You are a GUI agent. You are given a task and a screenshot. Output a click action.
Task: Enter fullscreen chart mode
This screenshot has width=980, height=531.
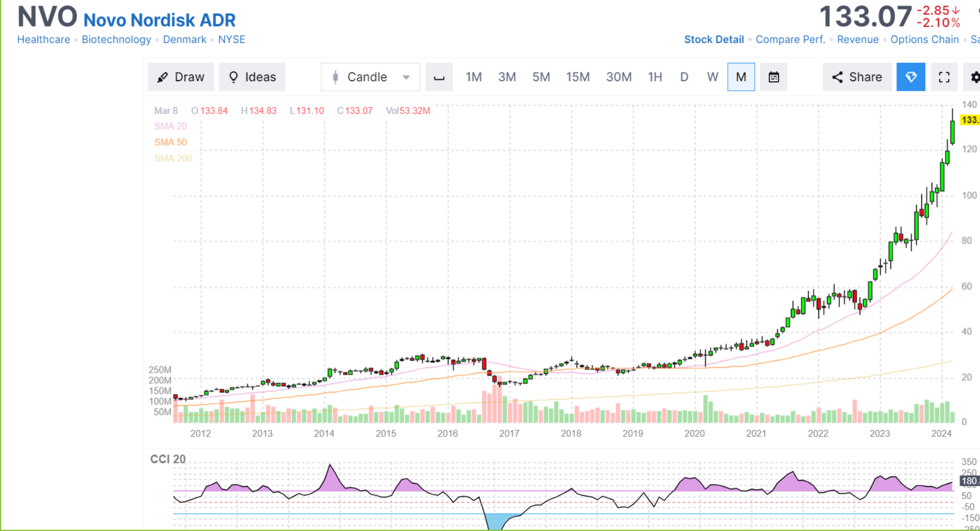tap(944, 77)
